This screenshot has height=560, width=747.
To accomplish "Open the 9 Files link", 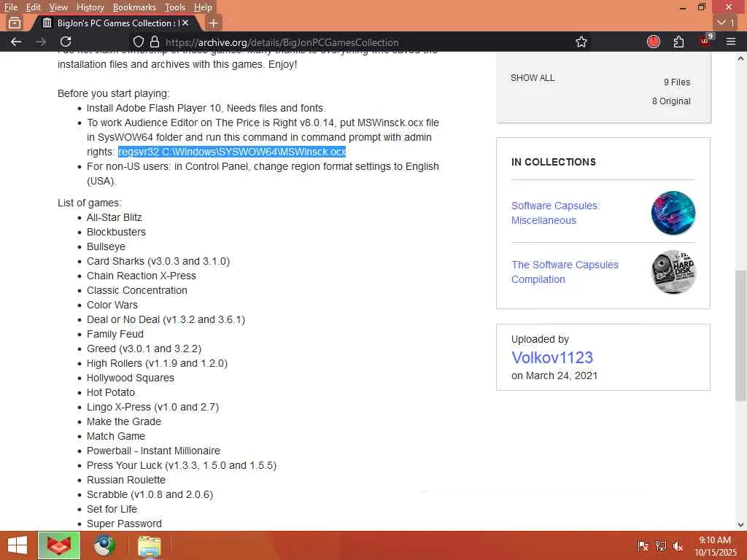I will [677, 82].
